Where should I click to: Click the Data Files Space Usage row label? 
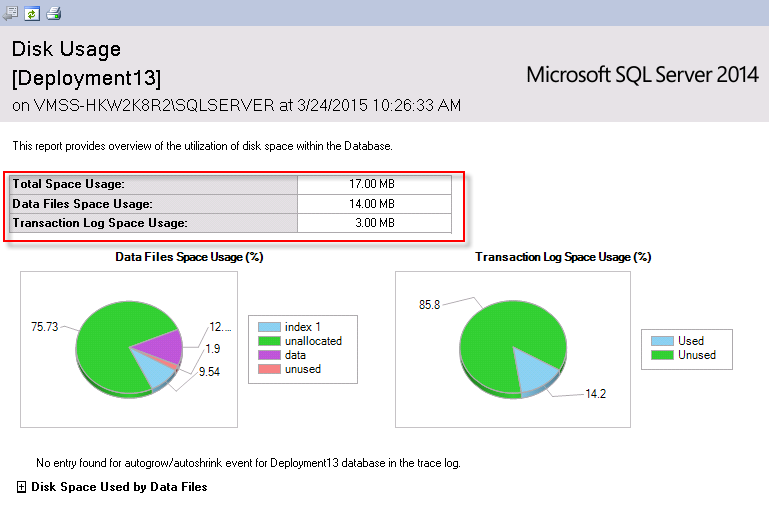tap(82, 204)
